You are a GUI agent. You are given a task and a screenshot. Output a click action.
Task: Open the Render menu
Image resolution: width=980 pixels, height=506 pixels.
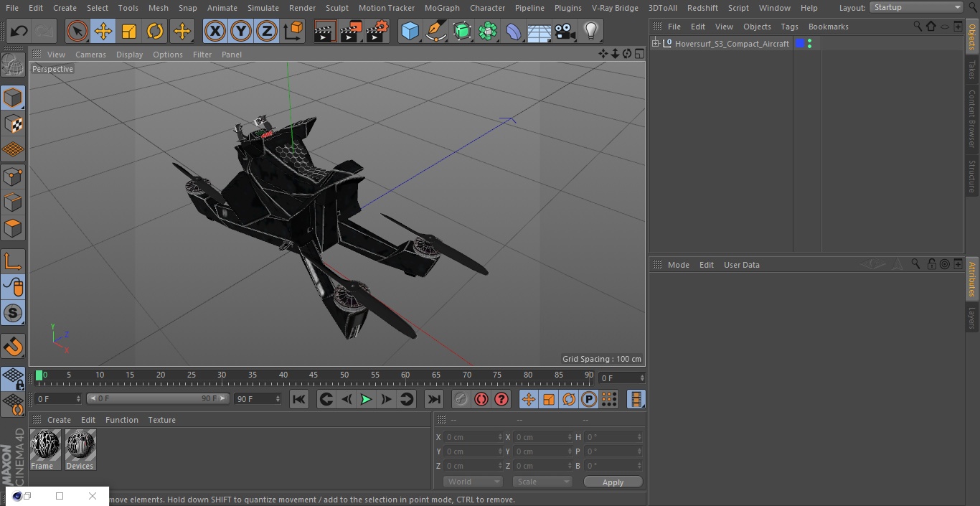pyautogui.click(x=302, y=8)
